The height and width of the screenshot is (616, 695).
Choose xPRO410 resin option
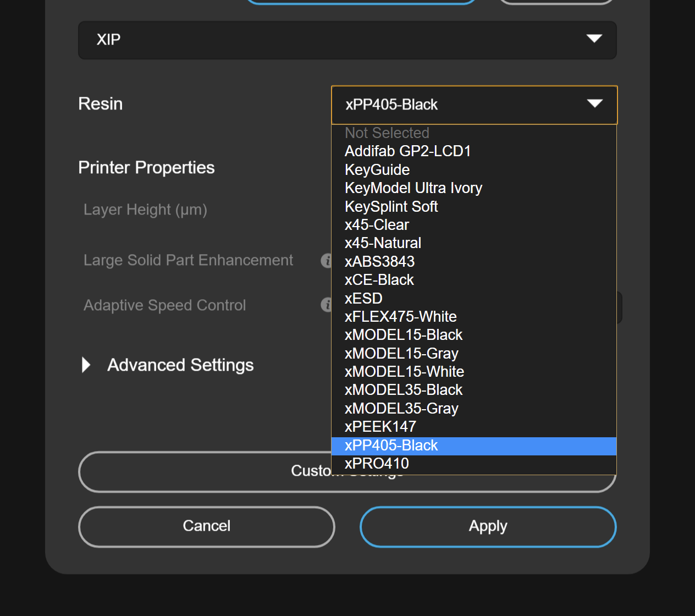(x=474, y=464)
